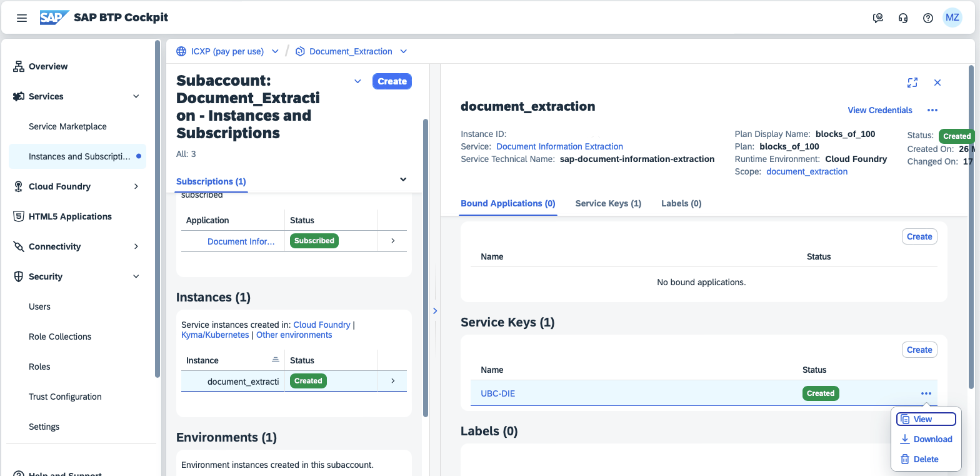Click the HTML5 Applications icon

click(19, 216)
